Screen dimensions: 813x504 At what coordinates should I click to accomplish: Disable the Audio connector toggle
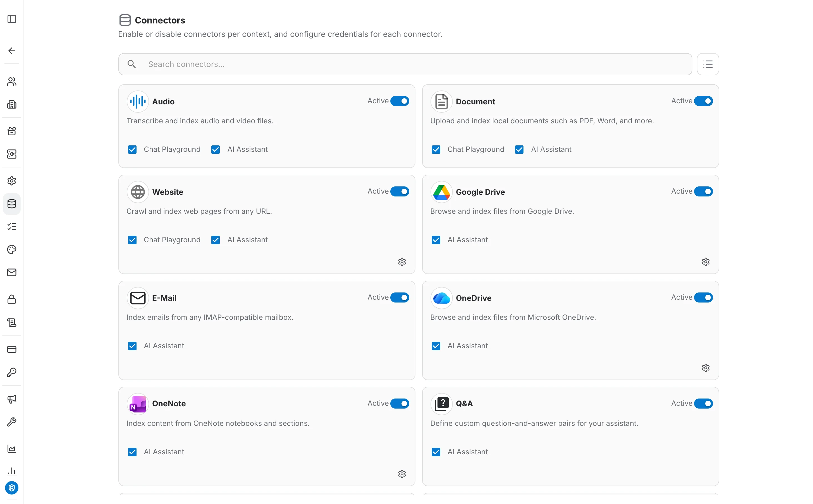pos(400,101)
